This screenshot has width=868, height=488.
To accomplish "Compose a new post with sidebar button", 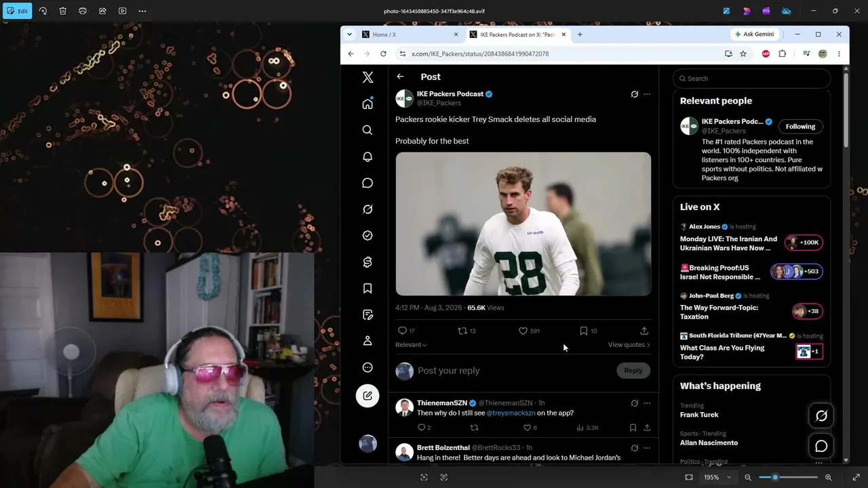I will 368,396.
